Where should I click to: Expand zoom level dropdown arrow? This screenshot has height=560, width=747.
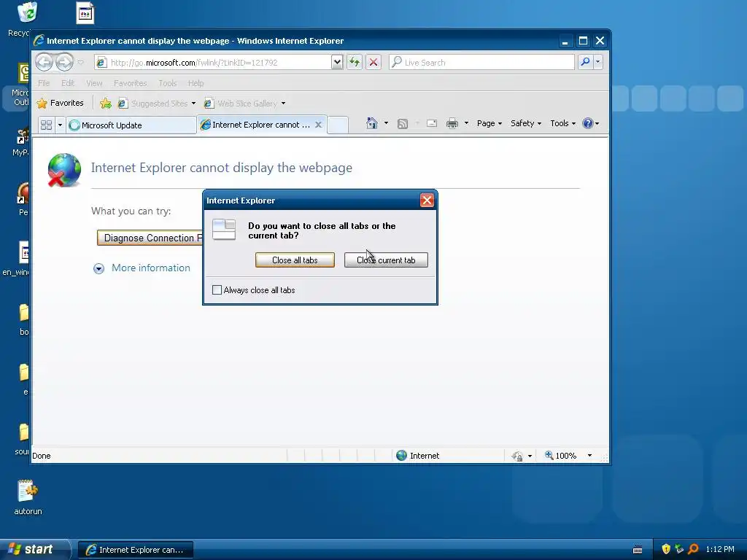(x=589, y=456)
